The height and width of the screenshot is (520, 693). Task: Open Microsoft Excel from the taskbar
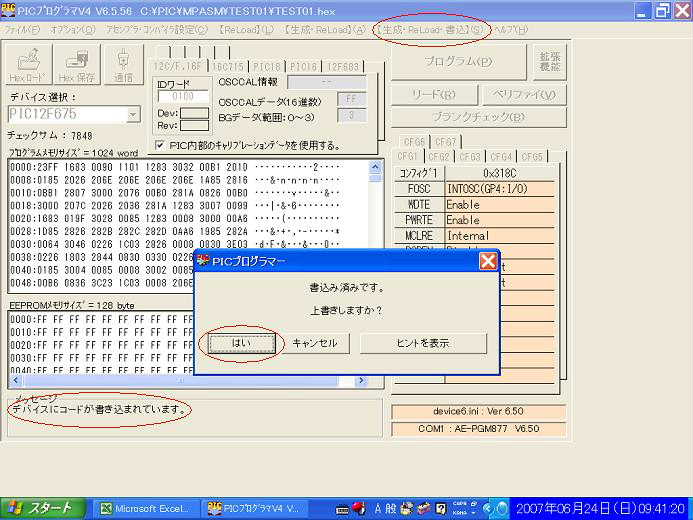(145, 508)
